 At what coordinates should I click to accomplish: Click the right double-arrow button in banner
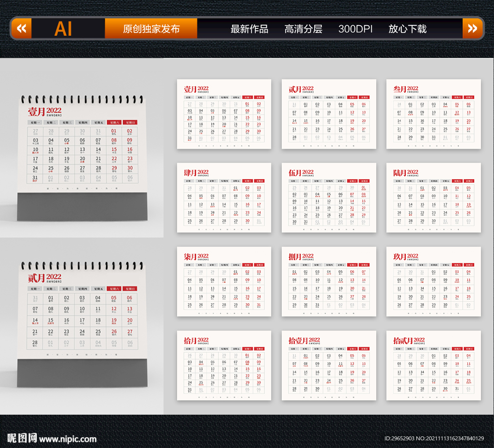pyautogui.click(x=472, y=28)
